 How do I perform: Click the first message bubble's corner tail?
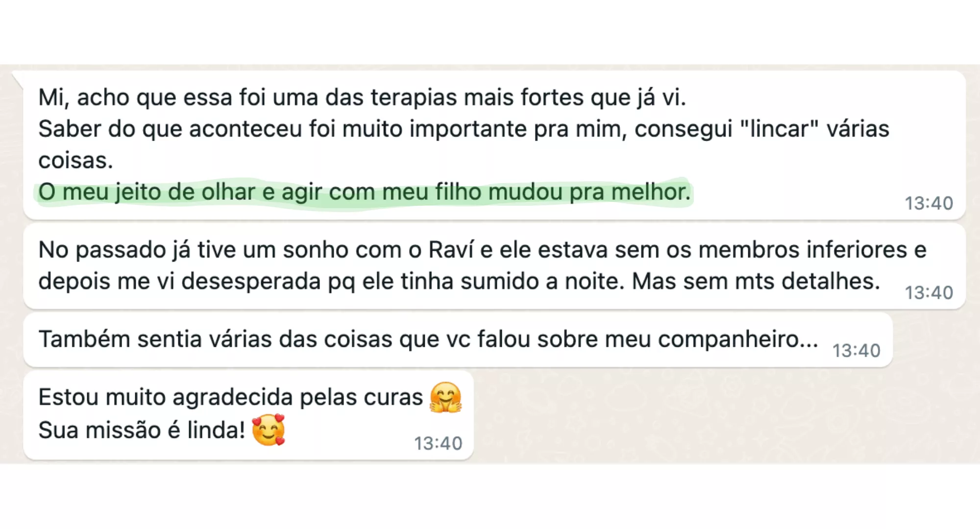coord(17,77)
